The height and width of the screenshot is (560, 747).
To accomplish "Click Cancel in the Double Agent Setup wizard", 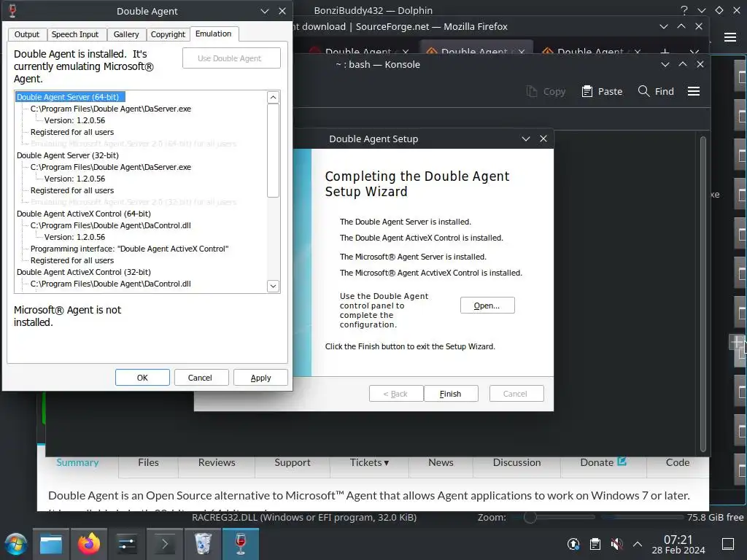I will (516, 394).
